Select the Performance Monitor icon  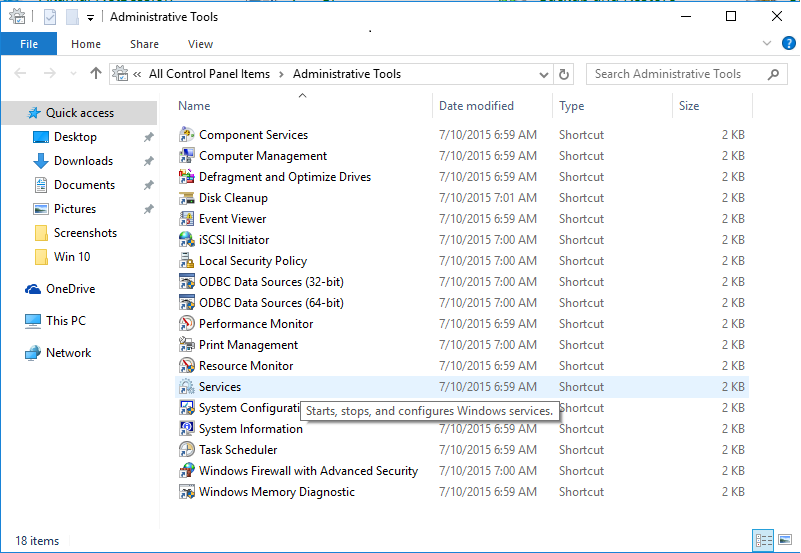(186, 324)
